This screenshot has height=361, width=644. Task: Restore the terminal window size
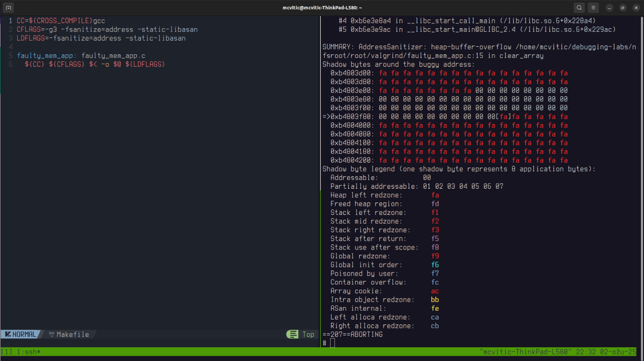623,8
